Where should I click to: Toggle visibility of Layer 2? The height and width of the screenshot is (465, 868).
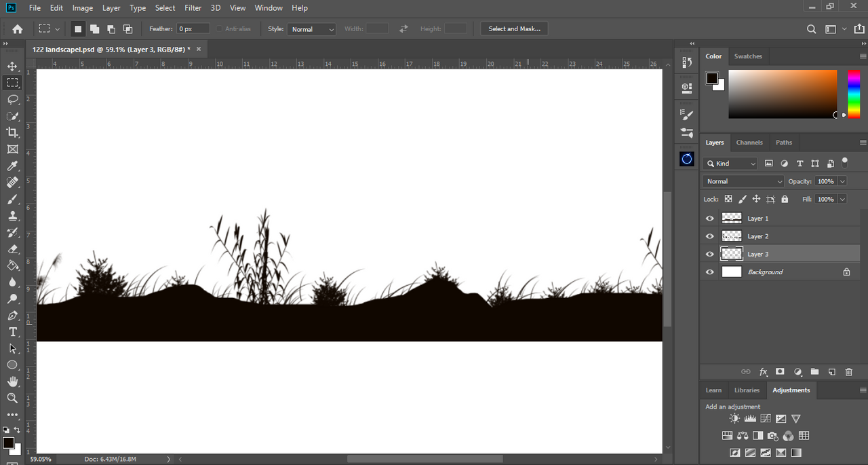(x=710, y=236)
